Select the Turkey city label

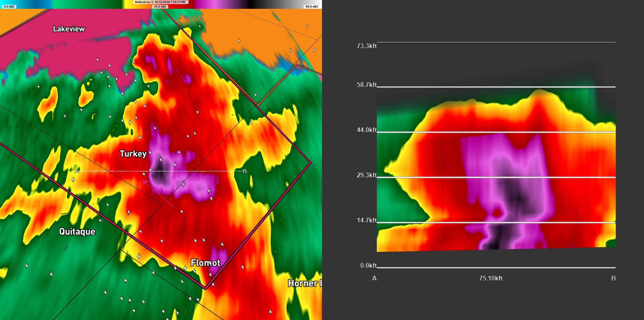(133, 154)
